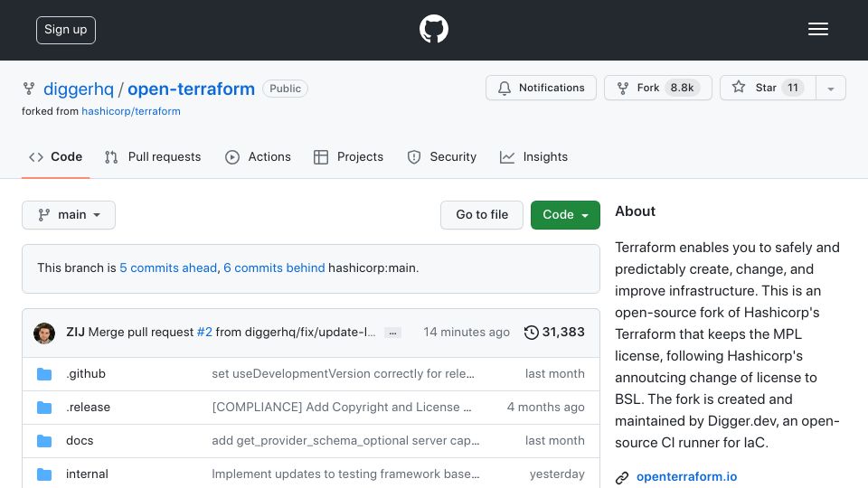
Task: Click the GitHub Octocat logo
Action: (x=433, y=29)
